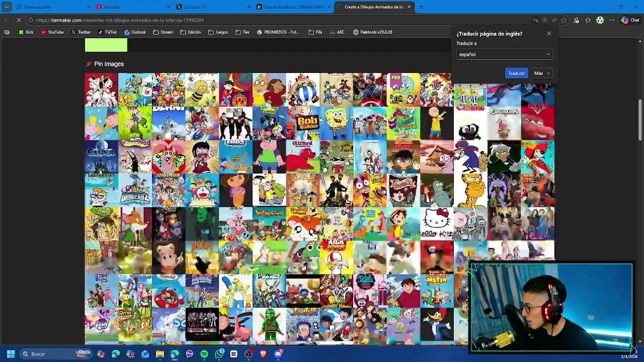644x362 pixels.
Task: Select the Caillou thumbnail
Action: [437, 123]
